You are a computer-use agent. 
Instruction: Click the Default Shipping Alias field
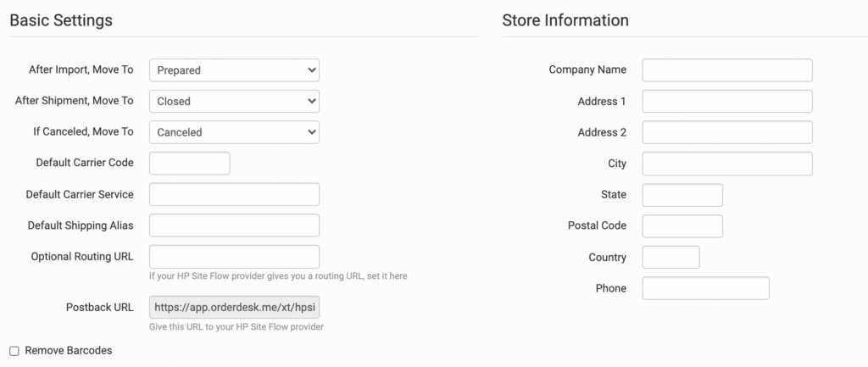(234, 225)
